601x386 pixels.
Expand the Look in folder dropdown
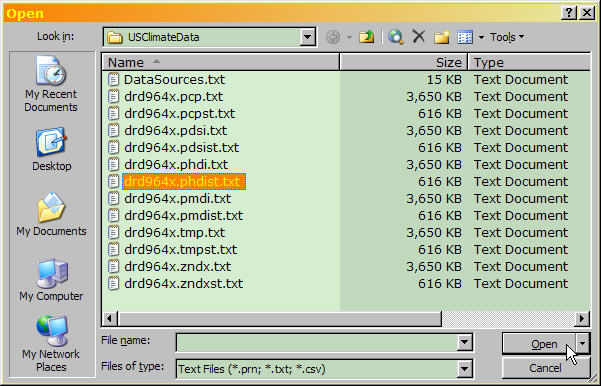point(307,37)
